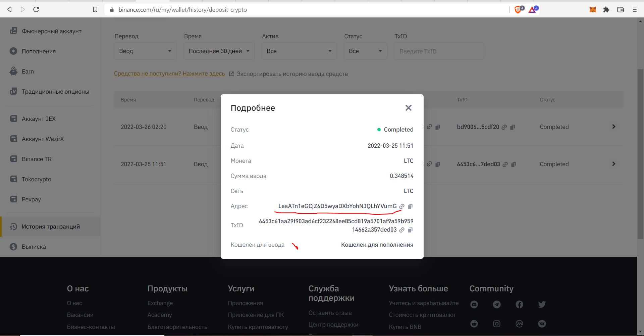Open Binance CoinMarketCap community icon
The height and width of the screenshot is (336, 644).
point(519,324)
